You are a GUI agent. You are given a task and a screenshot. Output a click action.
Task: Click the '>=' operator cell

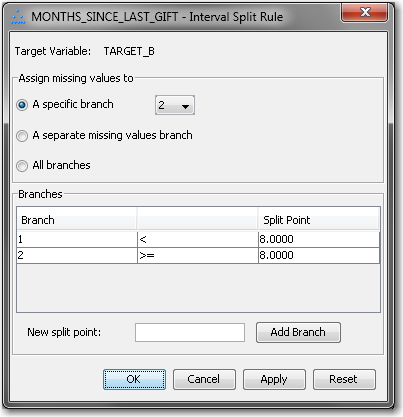pos(198,255)
